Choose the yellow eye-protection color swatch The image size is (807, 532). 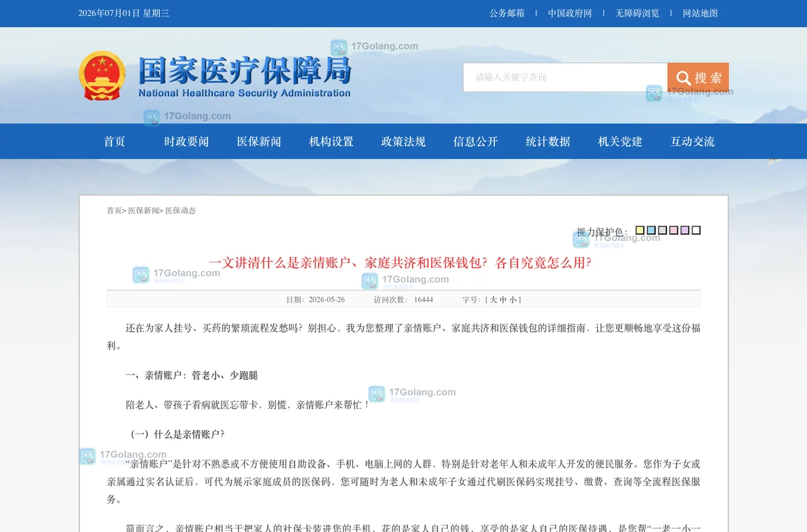click(640, 230)
